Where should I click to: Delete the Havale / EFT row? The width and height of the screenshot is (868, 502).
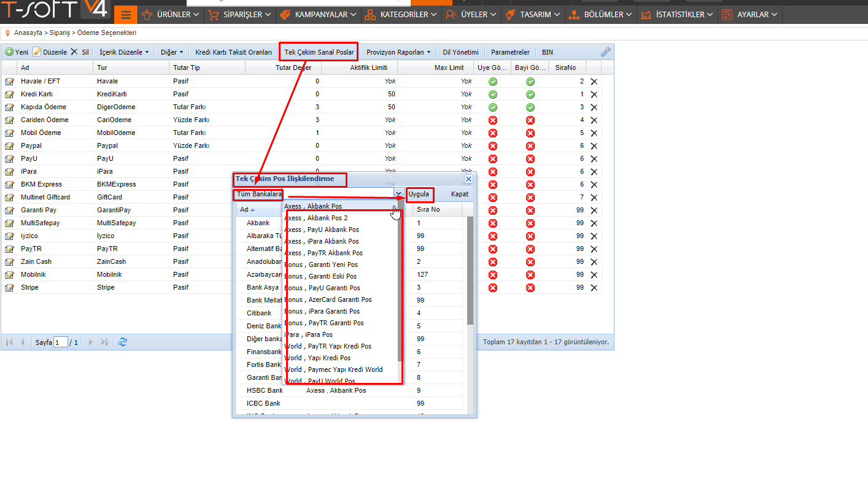click(x=594, y=81)
